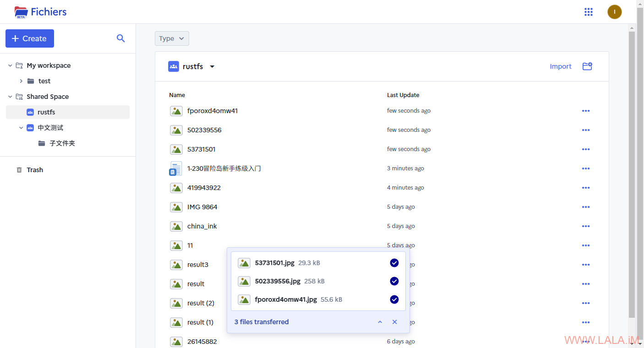
Task: Open the apps grid launcher icon
Action: click(x=589, y=12)
